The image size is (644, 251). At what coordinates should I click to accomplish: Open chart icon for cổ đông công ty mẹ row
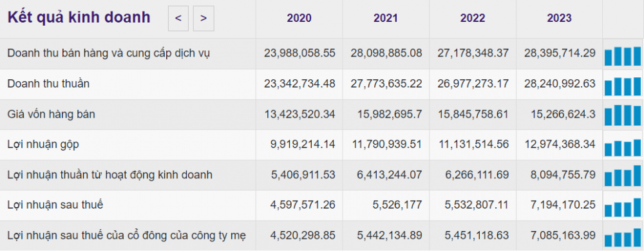click(x=622, y=237)
